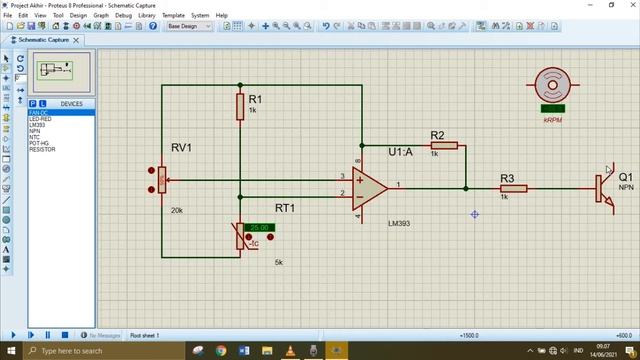Select the 2D Graphics Circle tool
This screenshot has height=360, width=640.
pyautogui.click(x=6, y=220)
